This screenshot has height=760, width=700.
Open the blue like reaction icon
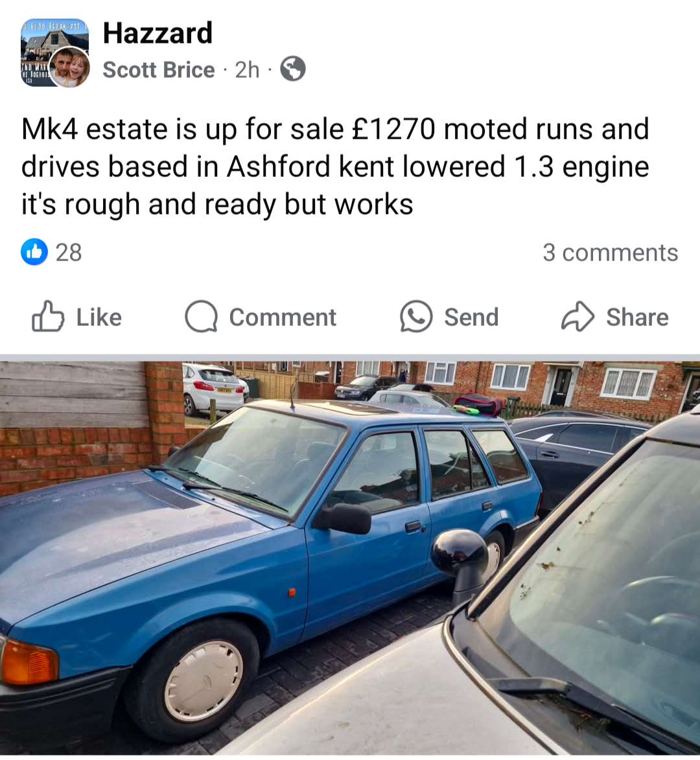34,252
